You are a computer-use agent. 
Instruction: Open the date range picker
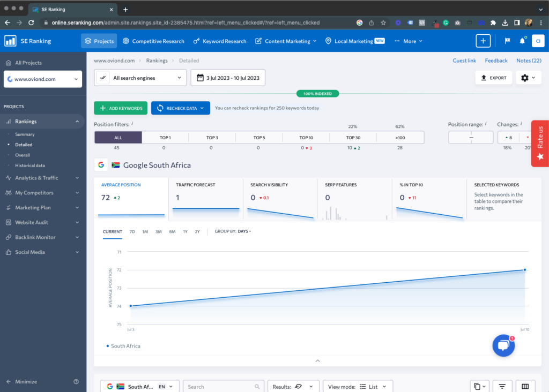(x=228, y=78)
